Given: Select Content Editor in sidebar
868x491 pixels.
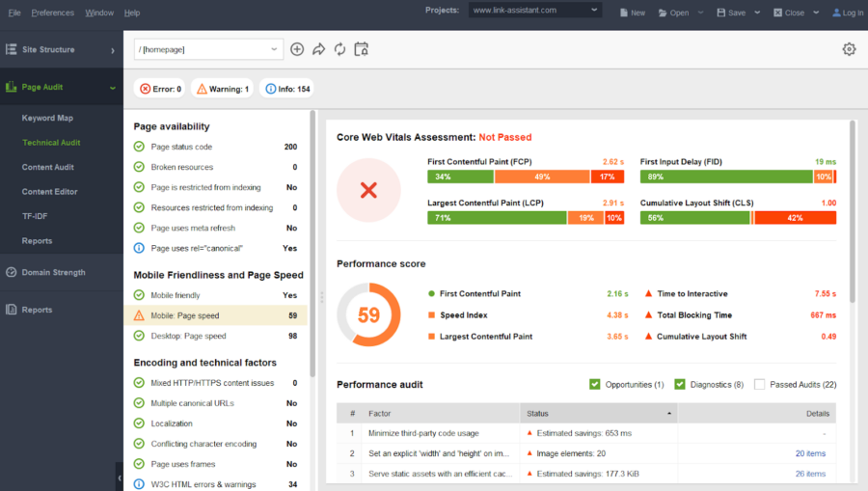Looking at the screenshot, I should (x=49, y=192).
